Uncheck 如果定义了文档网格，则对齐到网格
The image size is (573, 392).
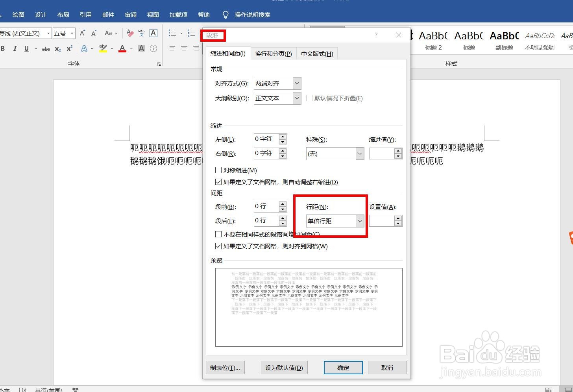coord(218,246)
